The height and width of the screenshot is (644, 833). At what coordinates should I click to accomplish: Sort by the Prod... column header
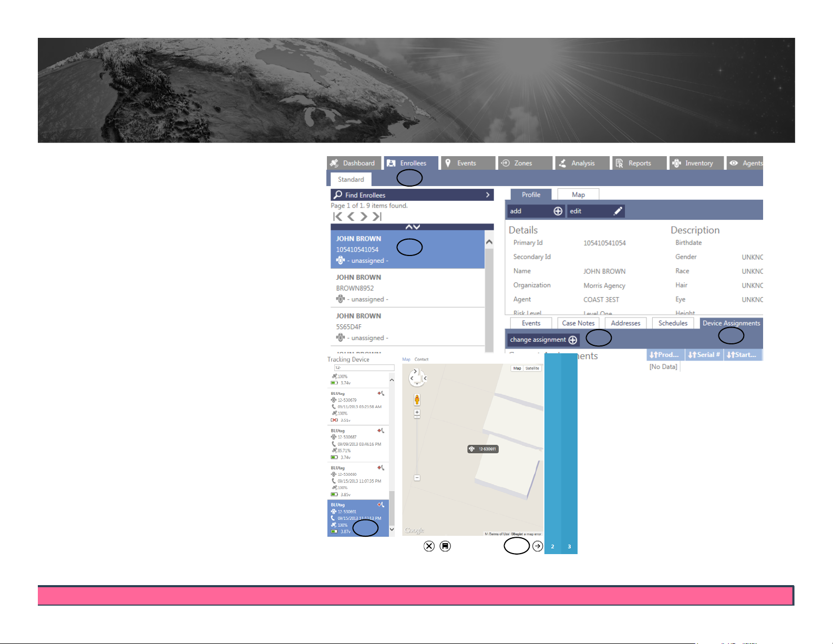click(665, 355)
